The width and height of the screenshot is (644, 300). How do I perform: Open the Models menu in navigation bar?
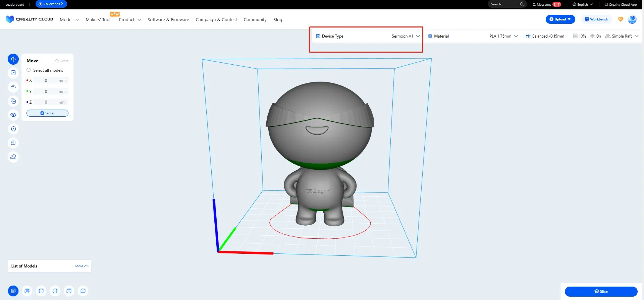(x=69, y=20)
